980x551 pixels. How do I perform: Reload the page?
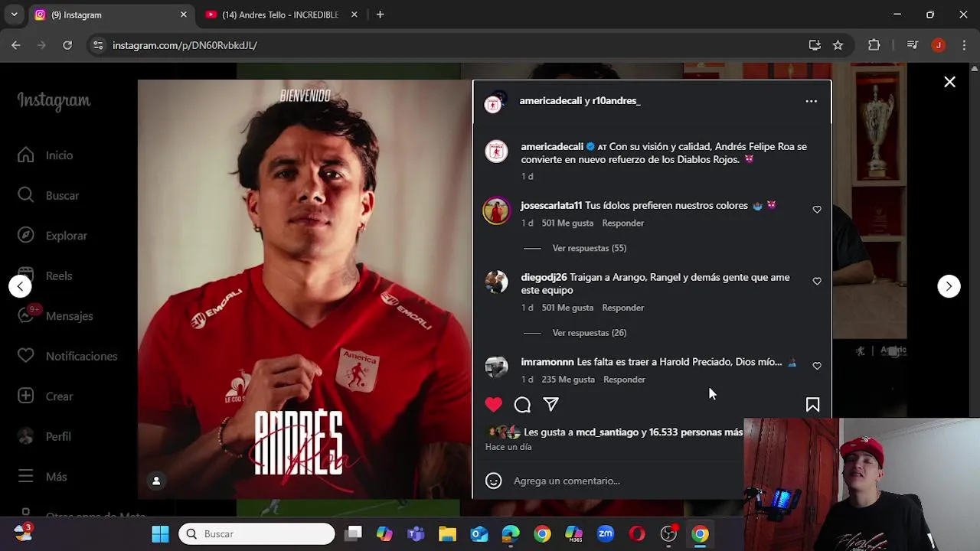67,45
